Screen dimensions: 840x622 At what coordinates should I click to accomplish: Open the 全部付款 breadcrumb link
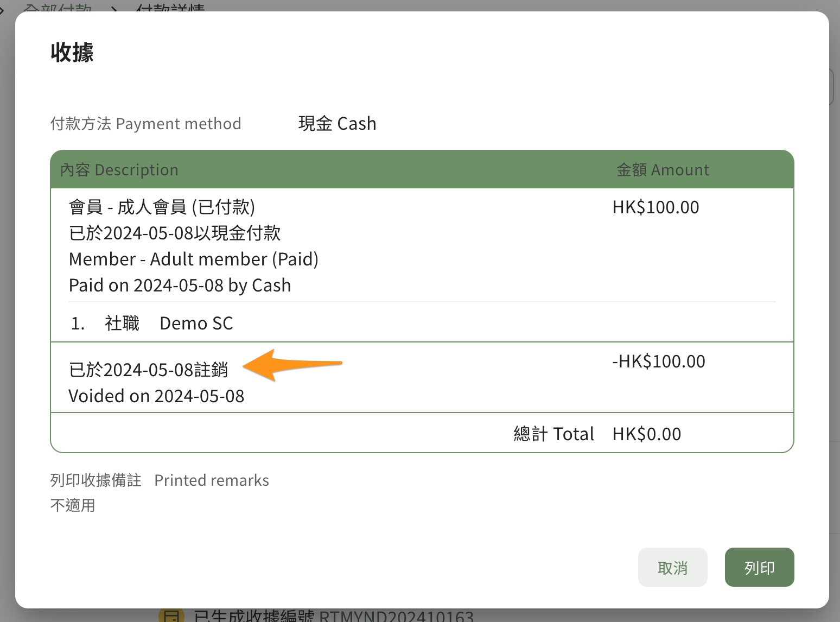(x=58, y=8)
